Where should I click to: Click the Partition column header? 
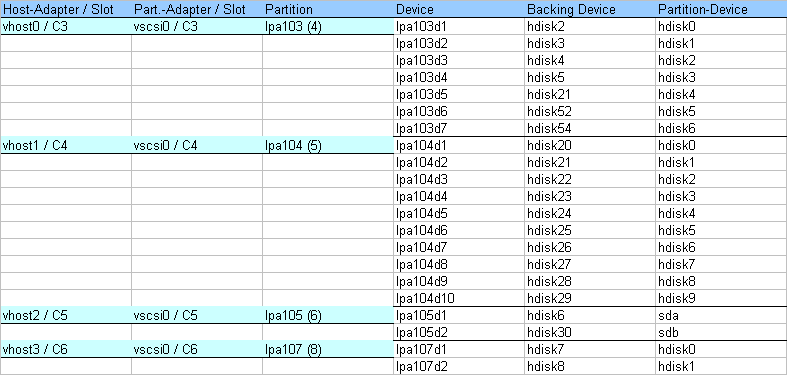[328, 9]
